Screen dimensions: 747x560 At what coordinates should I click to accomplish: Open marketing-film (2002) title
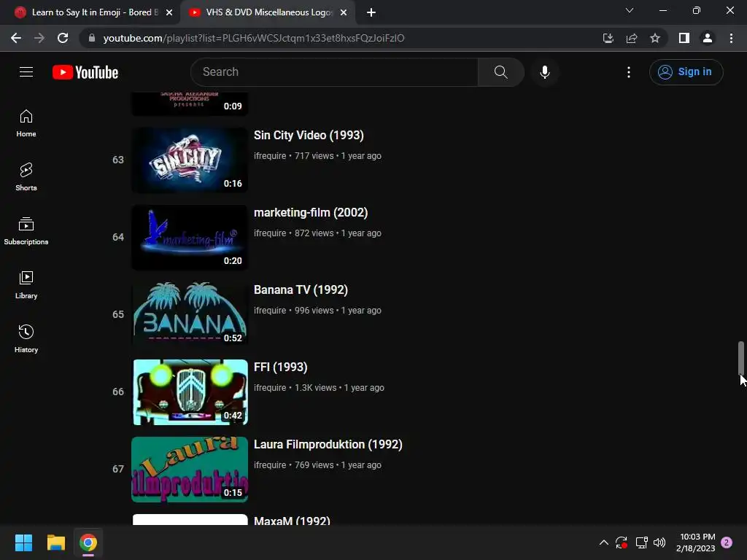(311, 212)
